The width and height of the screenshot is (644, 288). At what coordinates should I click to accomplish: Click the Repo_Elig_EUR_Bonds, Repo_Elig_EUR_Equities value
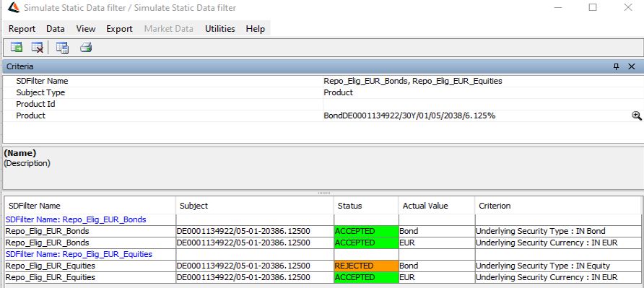pos(413,82)
